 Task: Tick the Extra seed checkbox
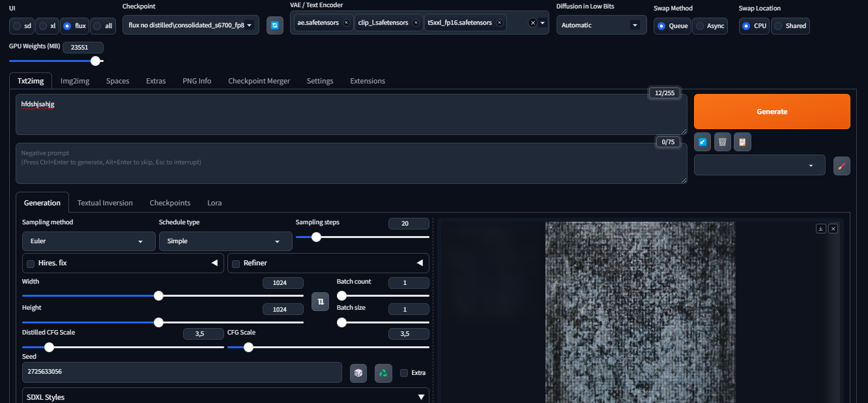tap(404, 373)
